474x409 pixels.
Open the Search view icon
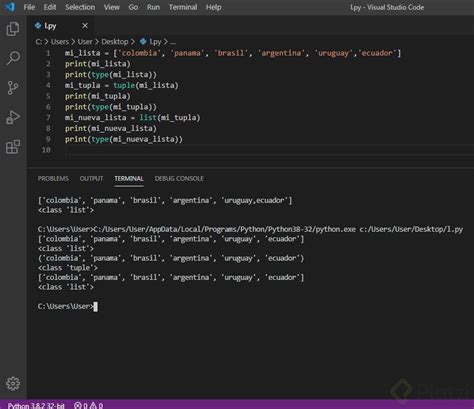(13, 58)
